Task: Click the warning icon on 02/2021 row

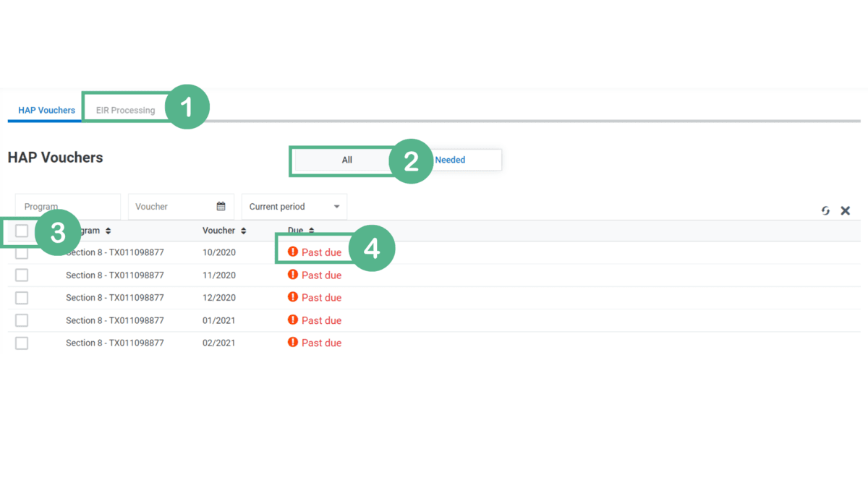Action: 293,342
